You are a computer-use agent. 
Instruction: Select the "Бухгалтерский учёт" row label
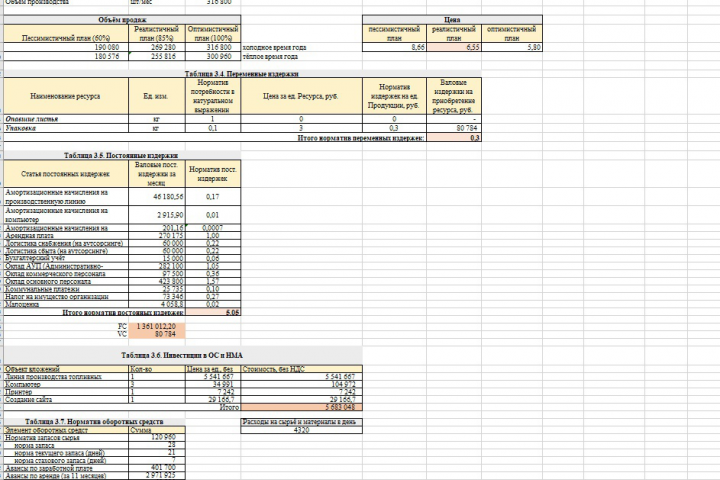tap(66, 258)
